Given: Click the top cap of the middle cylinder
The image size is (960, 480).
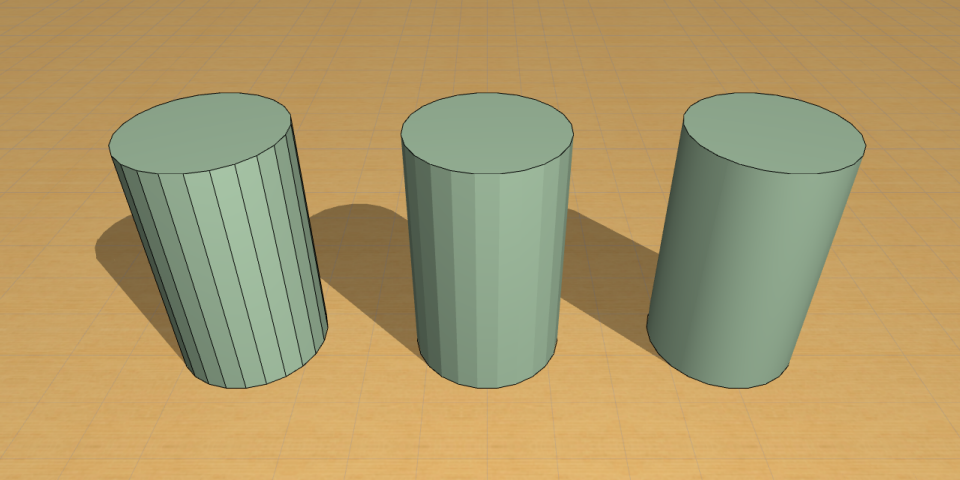Looking at the screenshot, I should 487,133.
